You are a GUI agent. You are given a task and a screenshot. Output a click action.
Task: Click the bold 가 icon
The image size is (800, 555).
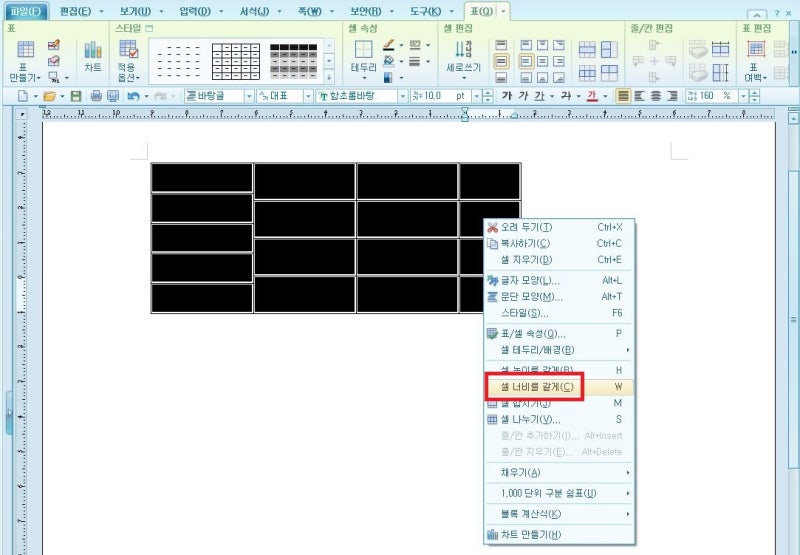pyautogui.click(x=506, y=96)
